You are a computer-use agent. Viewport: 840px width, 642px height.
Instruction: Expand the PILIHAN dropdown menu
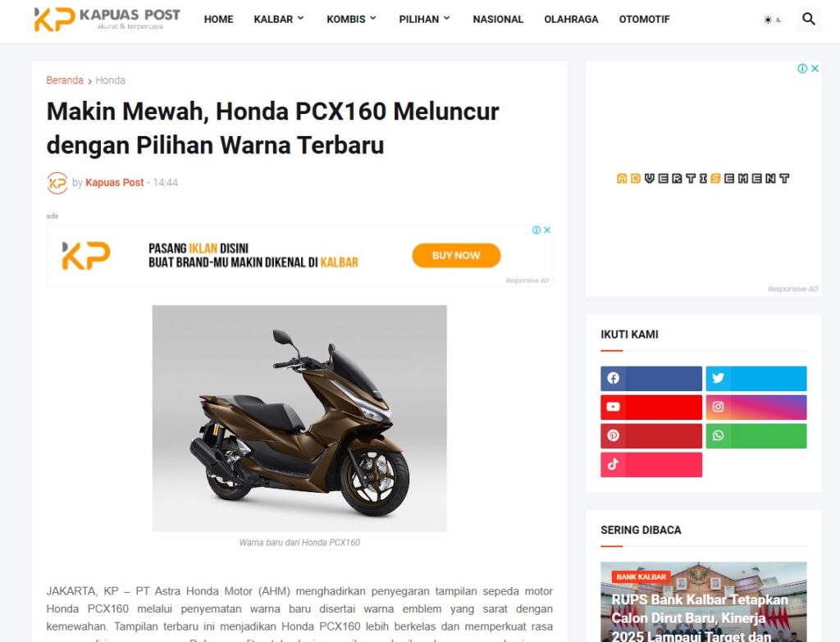tap(424, 20)
